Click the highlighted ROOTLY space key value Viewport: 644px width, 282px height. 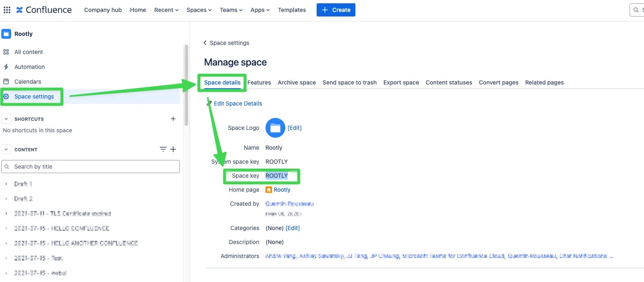point(277,176)
